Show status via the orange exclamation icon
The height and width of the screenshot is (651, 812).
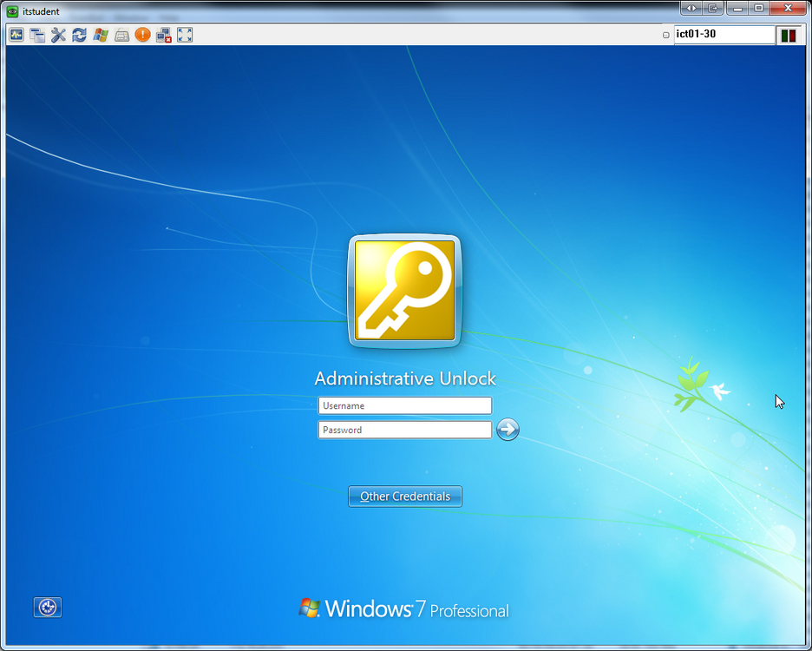142,35
